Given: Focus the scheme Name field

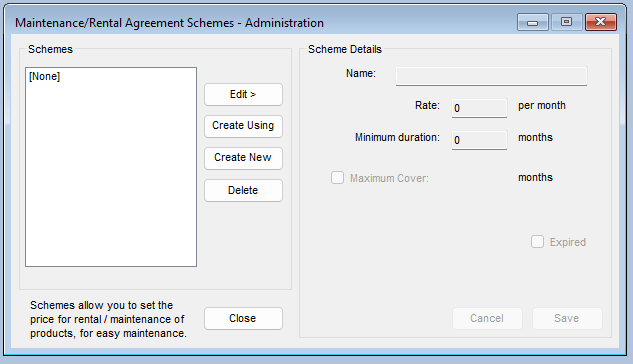Looking at the screenshot, I should tap(491, 76).
